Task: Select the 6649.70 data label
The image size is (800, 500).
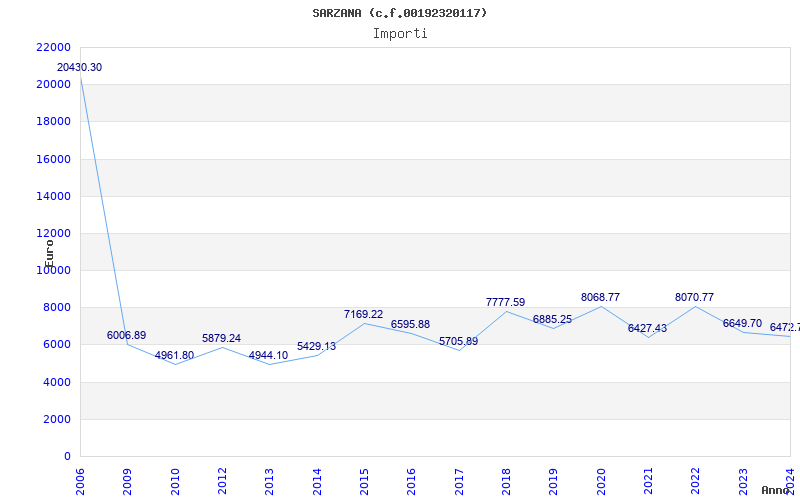Action: [742, 323]
